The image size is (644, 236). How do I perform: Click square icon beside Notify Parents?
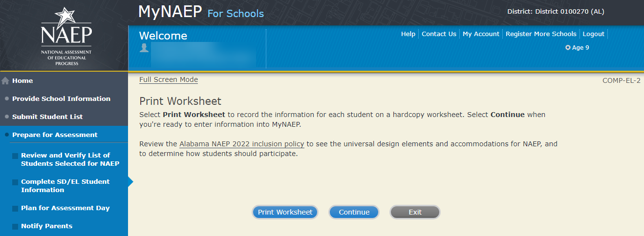[x=15, y=227]
